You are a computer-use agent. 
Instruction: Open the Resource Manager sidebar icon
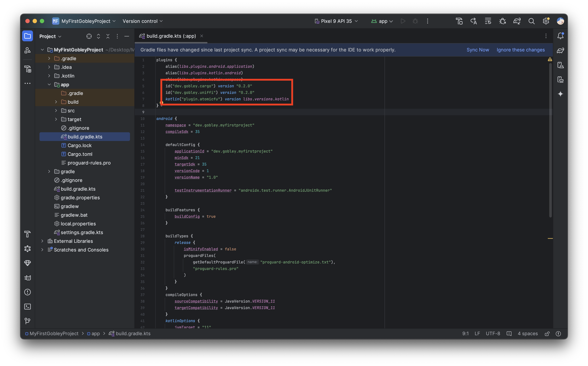(28, 50)
